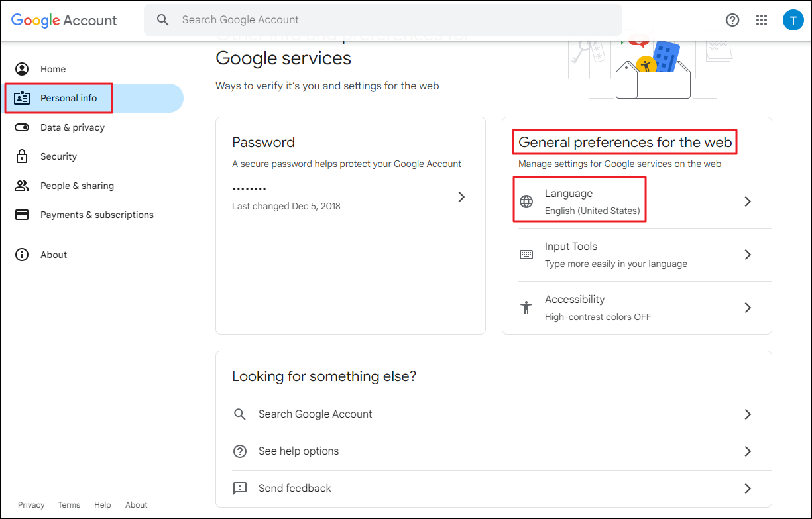Click the About info icon in sidebar
This screenshot has width=812, height=519.
(22, 255)
